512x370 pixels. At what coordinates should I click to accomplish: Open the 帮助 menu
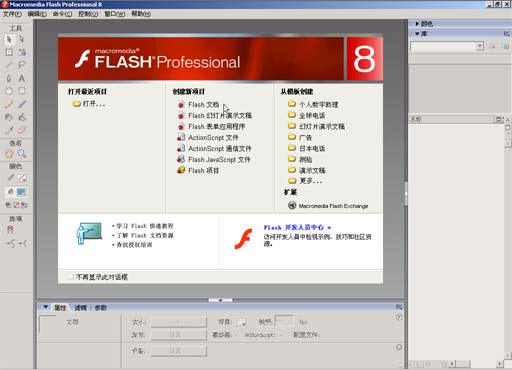point(141,14)
